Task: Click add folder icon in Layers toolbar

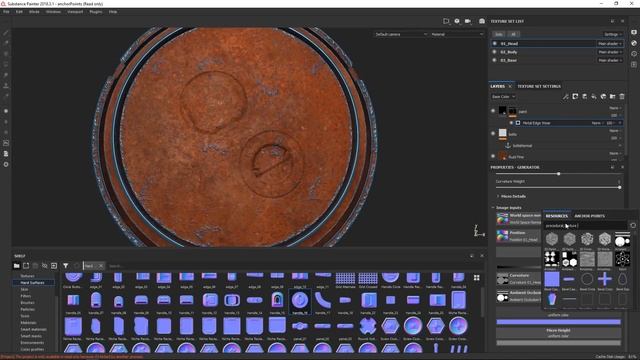Action: 613,97
